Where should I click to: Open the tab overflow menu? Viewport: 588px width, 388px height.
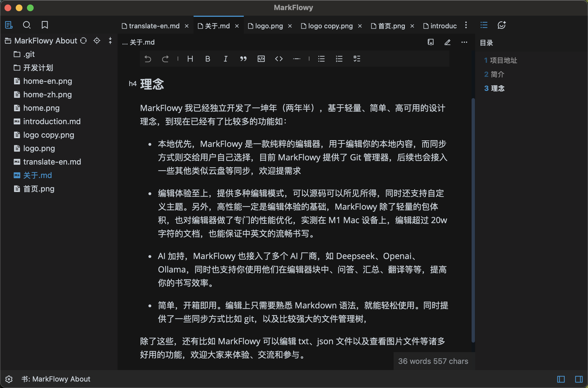pos(466,26)
